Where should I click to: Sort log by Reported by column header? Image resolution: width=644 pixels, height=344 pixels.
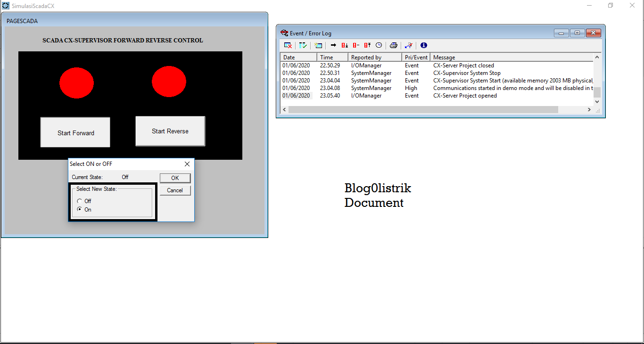pyautogui.click(x=375, y=57)
